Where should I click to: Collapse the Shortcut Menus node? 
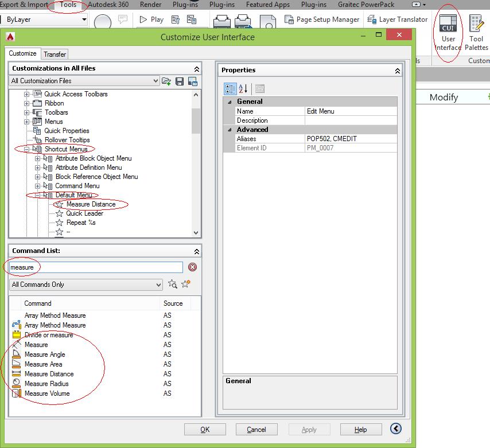point(26,149)
